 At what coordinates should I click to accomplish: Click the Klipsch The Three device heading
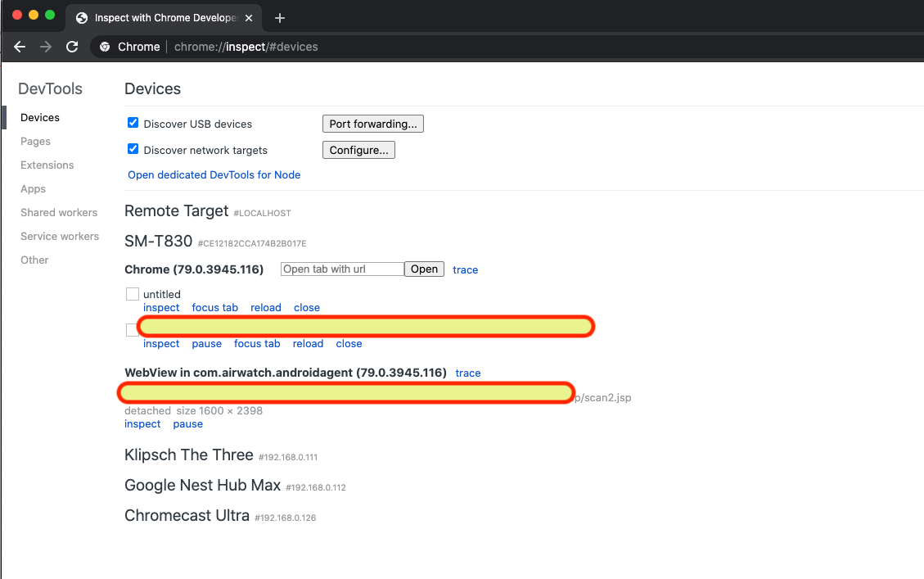(188, 455)
